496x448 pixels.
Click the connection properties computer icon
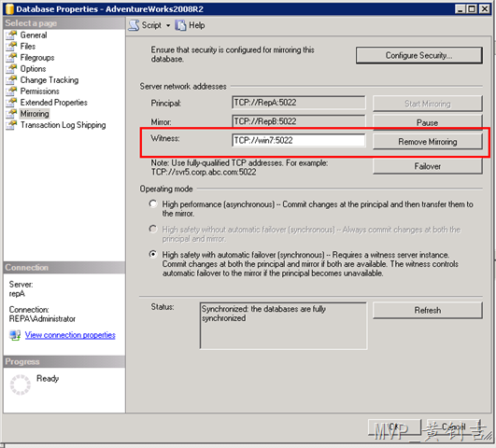point(15,335)
